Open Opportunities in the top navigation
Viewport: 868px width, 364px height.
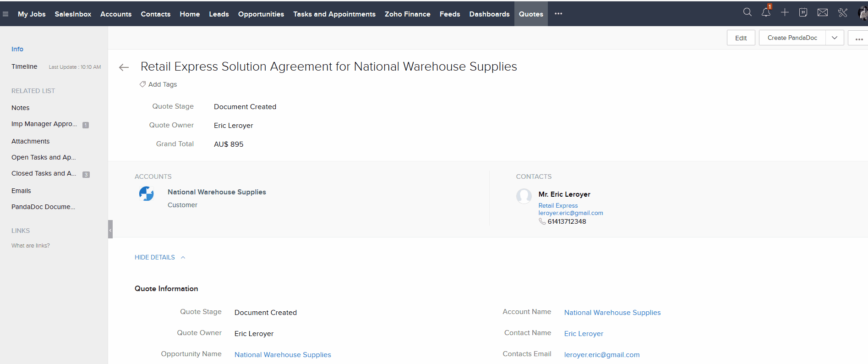pyautogui.click(x=261, y=14)
